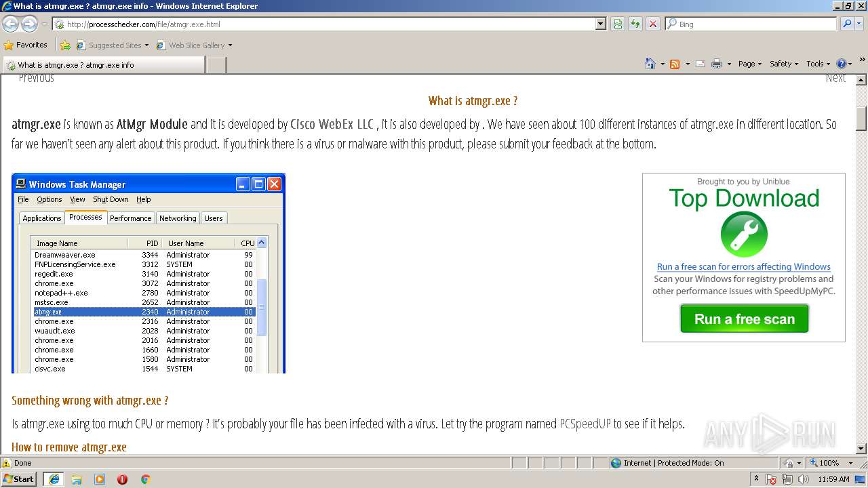Expand the Suggested Sites dropdown

(146, 45)
